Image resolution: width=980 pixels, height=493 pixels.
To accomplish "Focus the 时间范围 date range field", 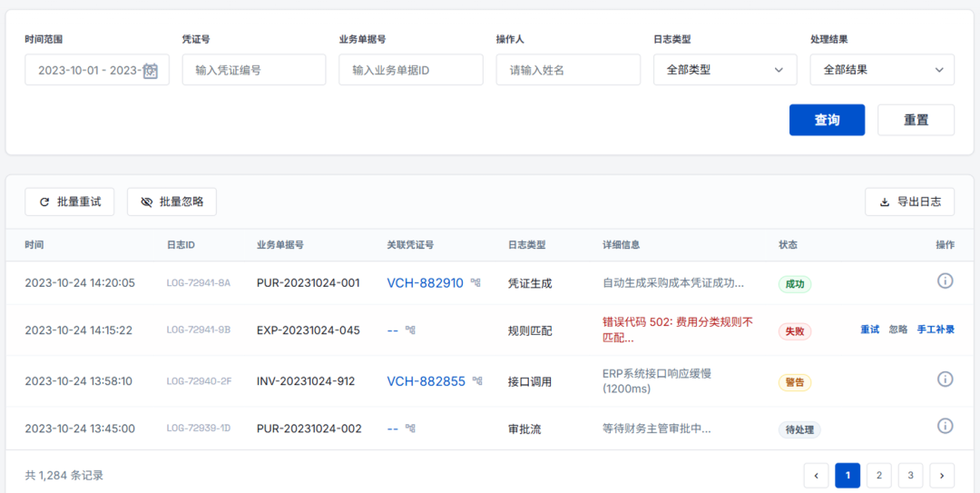I will click(x=97, y=69).
